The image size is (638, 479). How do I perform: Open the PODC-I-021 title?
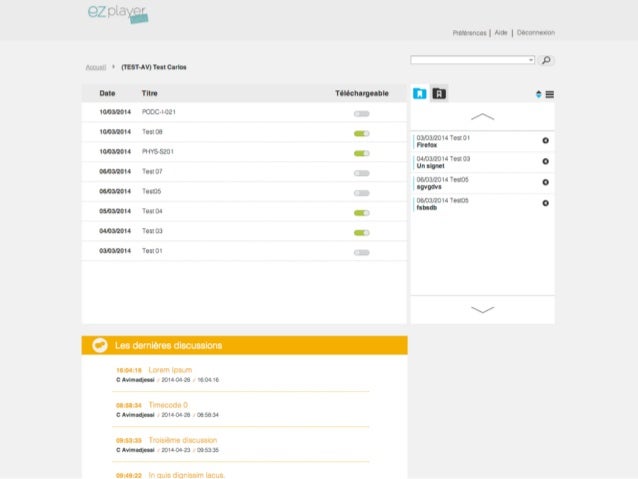click(159, 112)
